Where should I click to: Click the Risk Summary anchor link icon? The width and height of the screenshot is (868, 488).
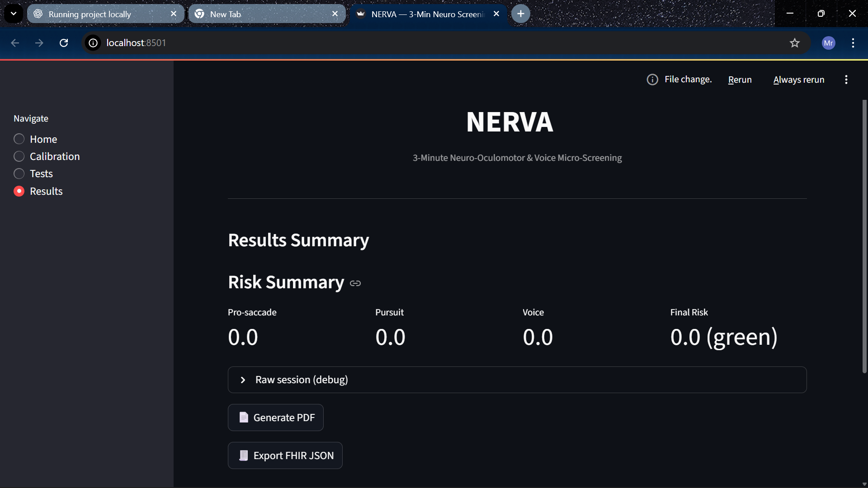tap(355, 283)
